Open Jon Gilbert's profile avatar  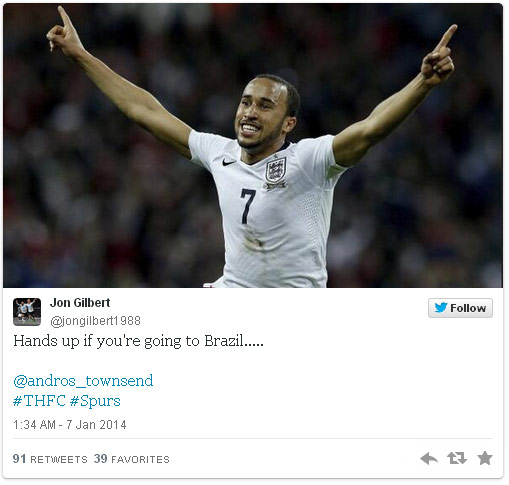[x=27, y=312]
